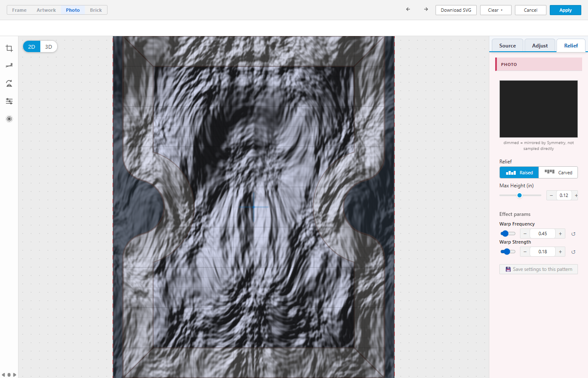Select Carved relief mode
The width and height of the screenshot is (588, 378).
558,173
